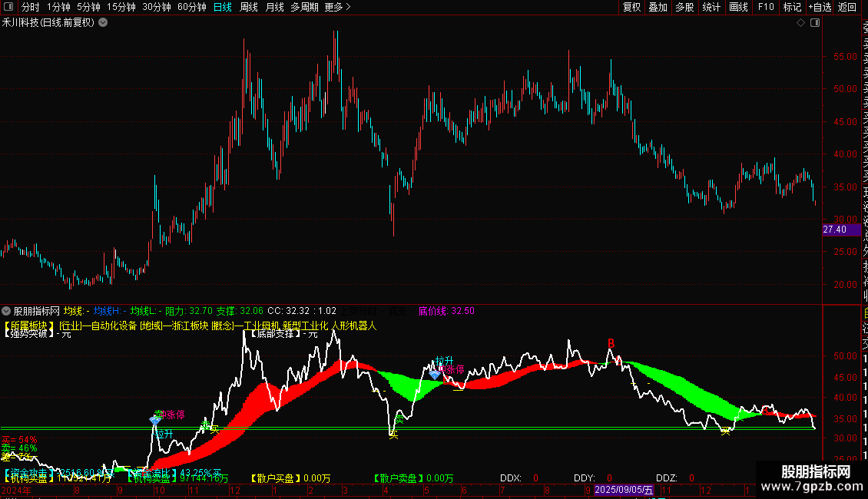Click the 标记 mark button
This screenshot has height=499, width=868.
click(792, 7)
